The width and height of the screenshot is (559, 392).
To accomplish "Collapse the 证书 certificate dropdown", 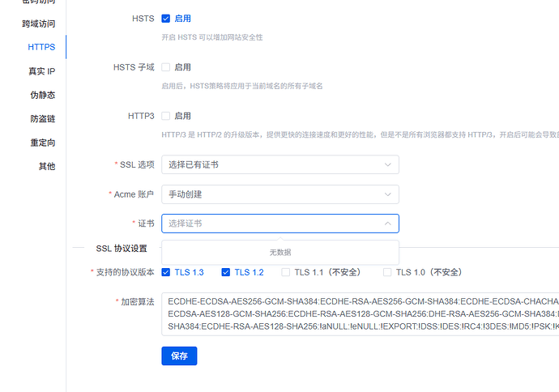I will (x=387, y=224).
